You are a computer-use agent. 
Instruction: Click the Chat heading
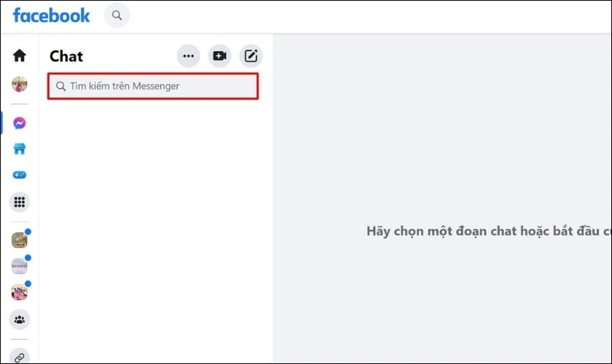[66, 56]
